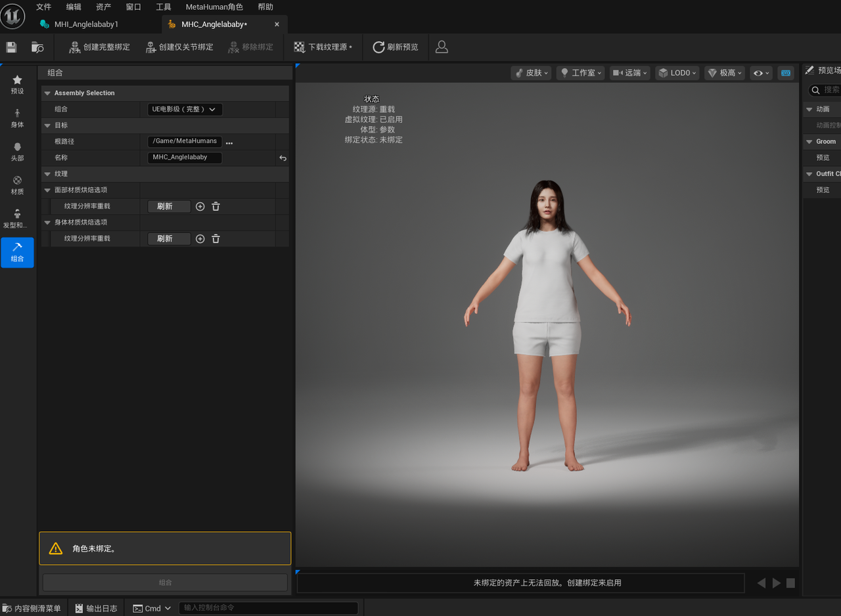Collapse 面部材质烘焙选项 section
Viewport: 841px width, 616px height.
coord(47,190)
